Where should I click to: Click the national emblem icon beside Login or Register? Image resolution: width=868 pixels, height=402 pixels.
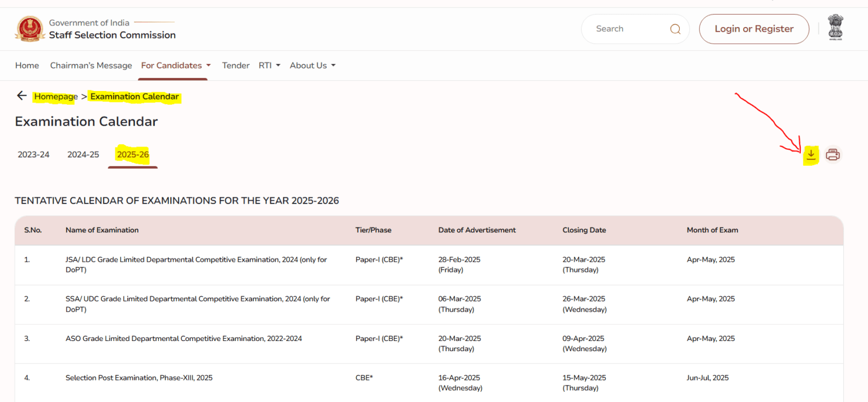tap(835, 27)
